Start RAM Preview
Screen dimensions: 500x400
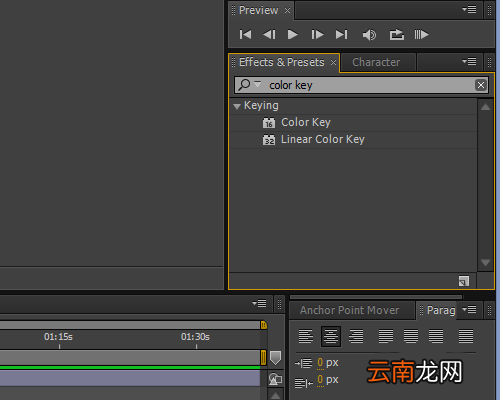tap(421, 35)
